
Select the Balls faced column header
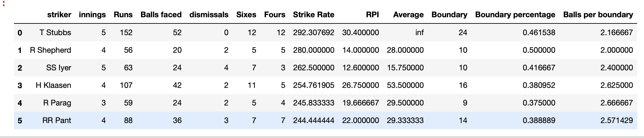[x=161, y=15]
